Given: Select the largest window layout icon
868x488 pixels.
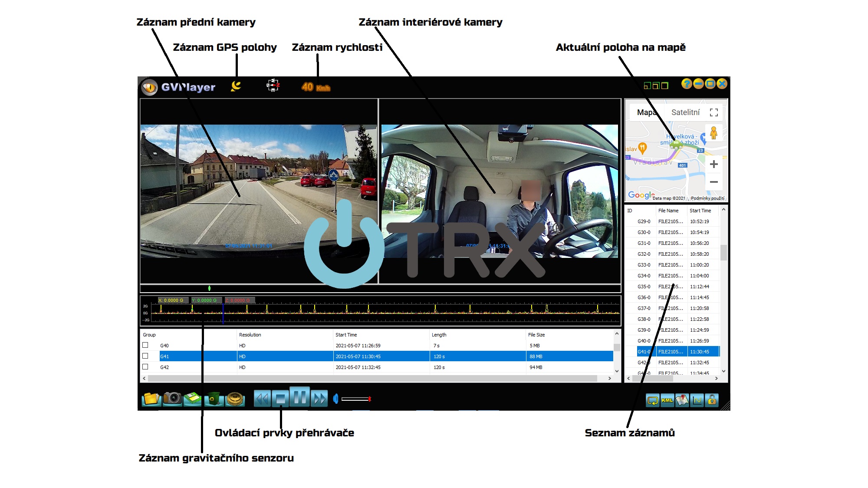Looking at the screenshot, I should click(664, 86).
